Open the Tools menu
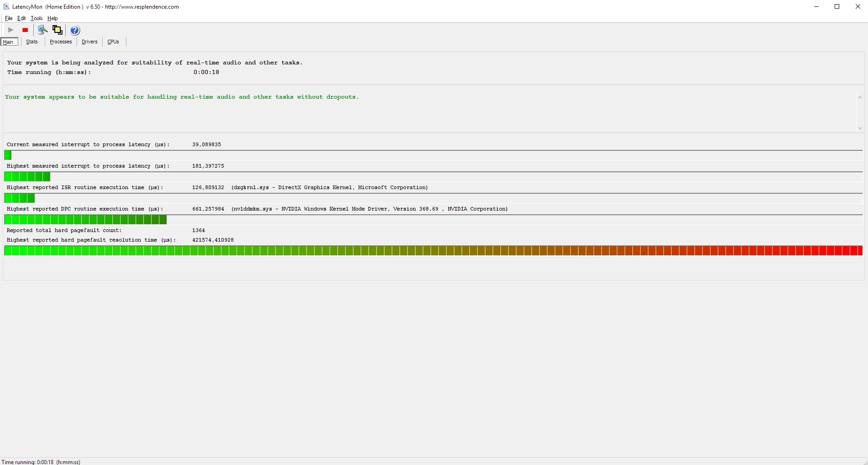868x465 pixels. (x=37, y=18)
